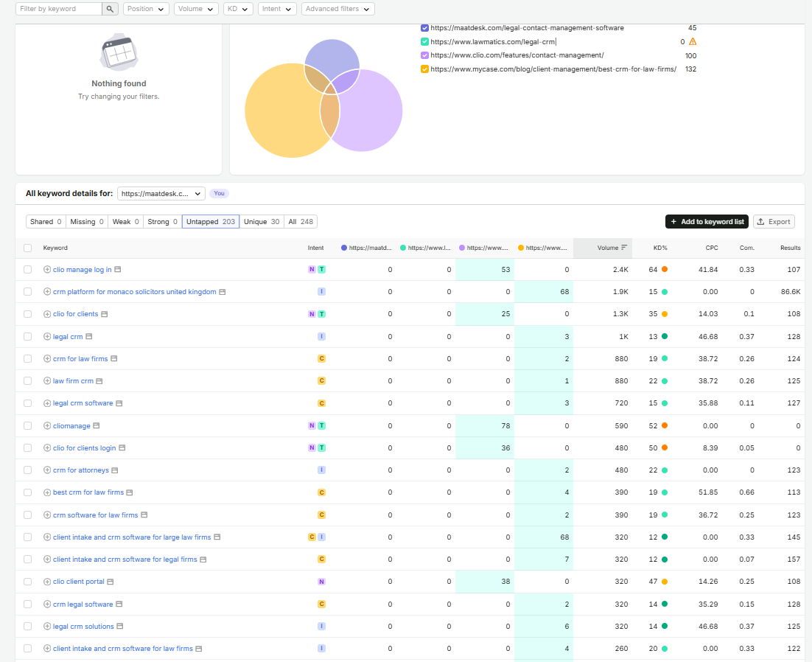This screenshot has width=812, height=662.
Task: Click the 'N' intent badge for 'clio client portal'
Action: click(x=321, y=582)
